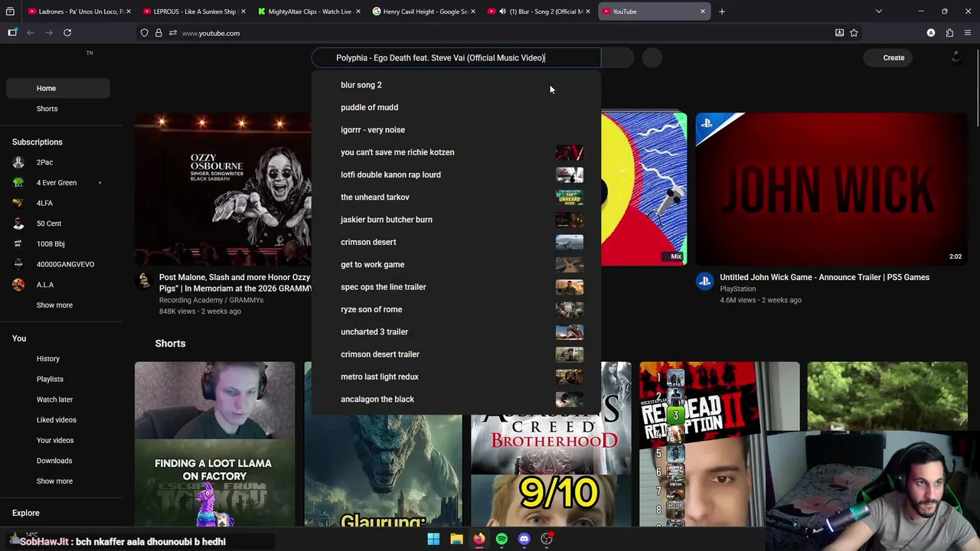Click the YouTube search input field
The width and height of the screenshot is (980, 551).
(456, 57)
